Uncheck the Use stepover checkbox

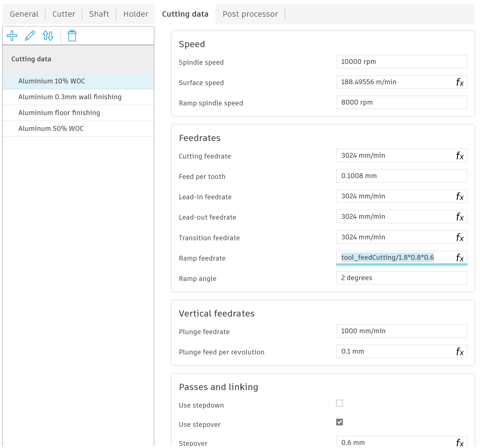coord(340,422)
